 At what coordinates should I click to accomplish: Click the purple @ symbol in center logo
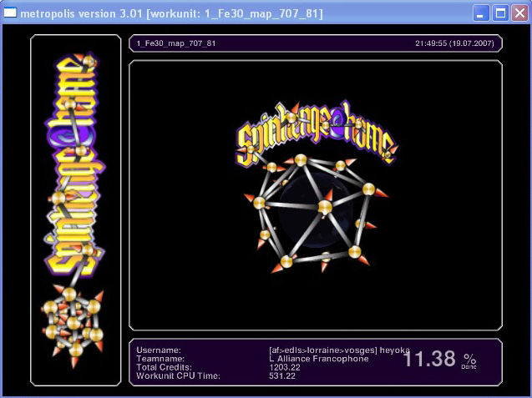click(x=341, y=129)
